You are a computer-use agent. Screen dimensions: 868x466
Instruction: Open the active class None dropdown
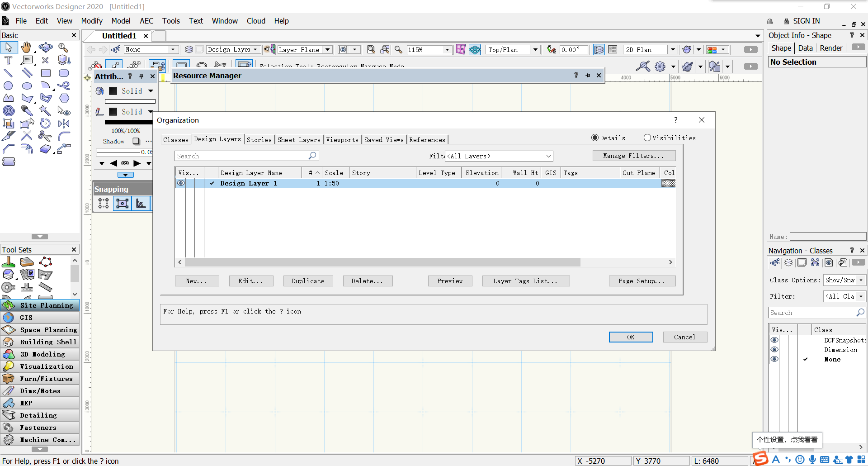point(151,49)
